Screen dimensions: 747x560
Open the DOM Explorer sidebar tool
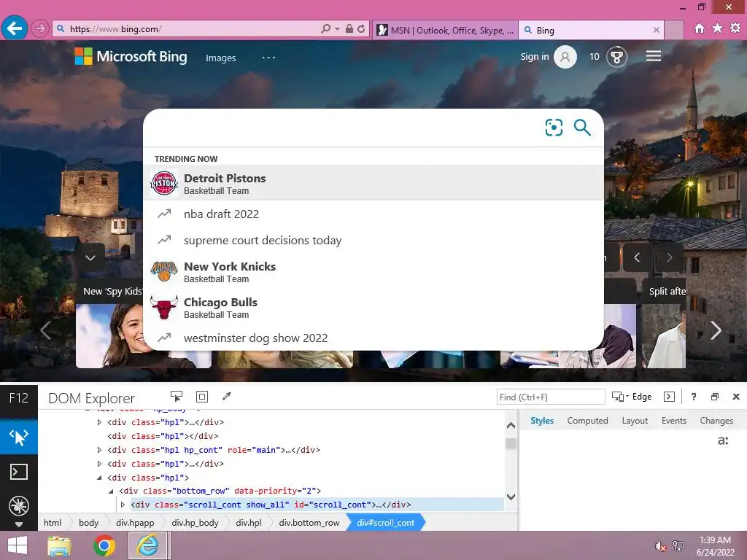19,437
